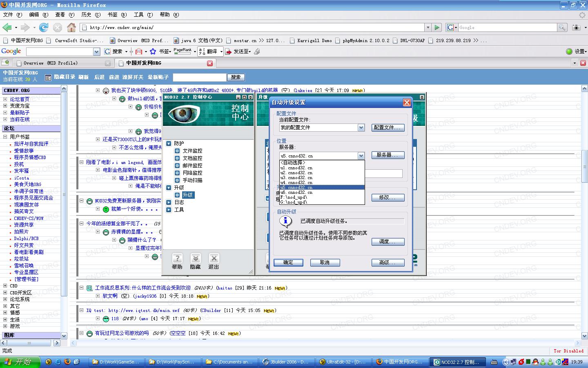Open 高级... advanced settings button
This screenshot has height=368, width=588.
388,263
